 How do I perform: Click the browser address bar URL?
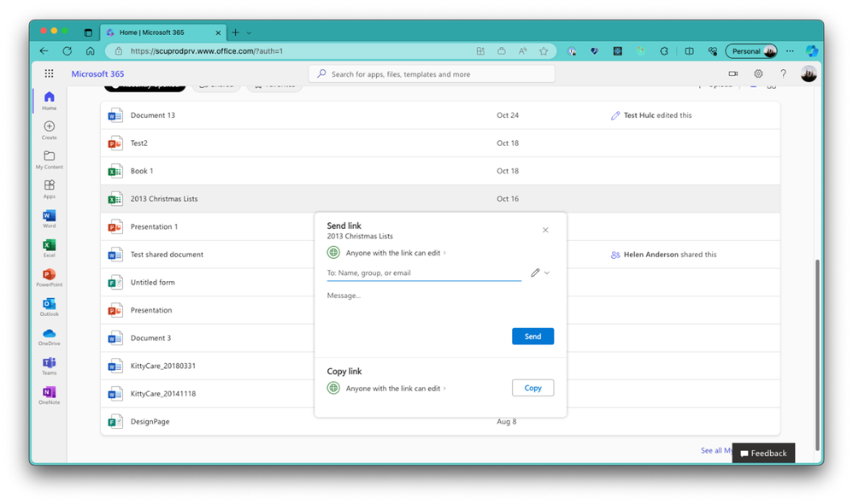207,51
